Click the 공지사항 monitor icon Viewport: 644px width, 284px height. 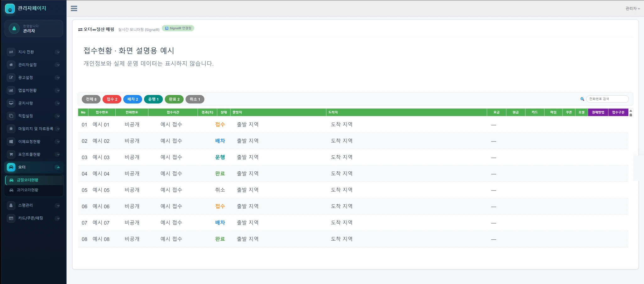tap(11, 103)
